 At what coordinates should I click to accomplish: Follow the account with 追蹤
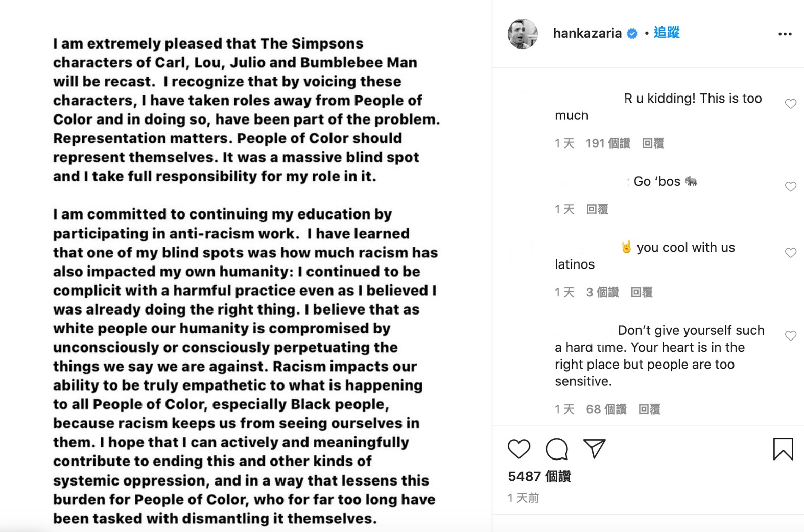tap(667, 33)
